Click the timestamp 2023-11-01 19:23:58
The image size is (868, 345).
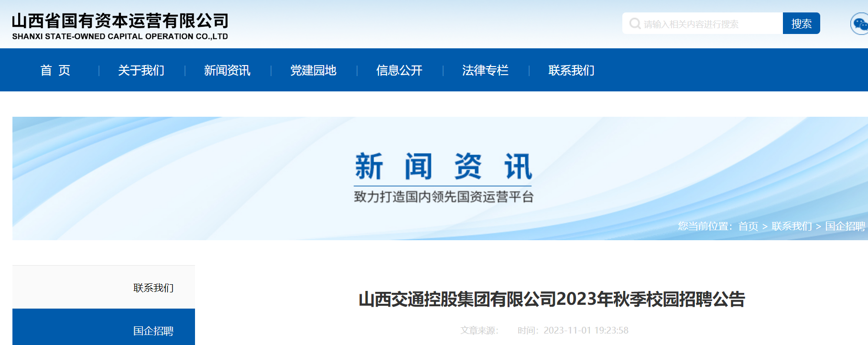[586, 330]
